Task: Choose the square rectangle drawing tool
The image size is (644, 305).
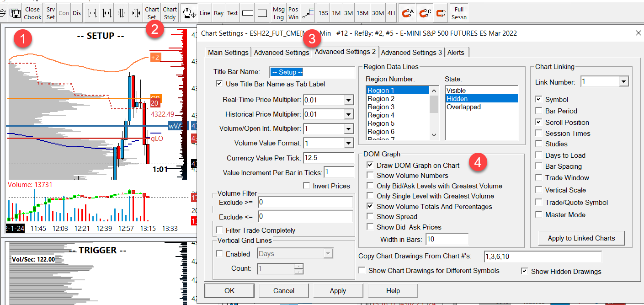Action: coord(262,13)
